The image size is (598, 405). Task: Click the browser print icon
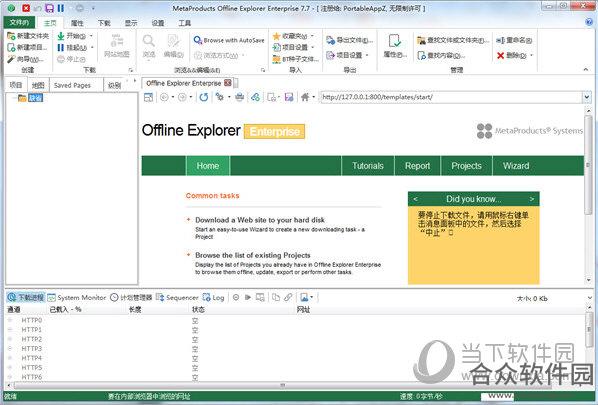coord(240,97)
